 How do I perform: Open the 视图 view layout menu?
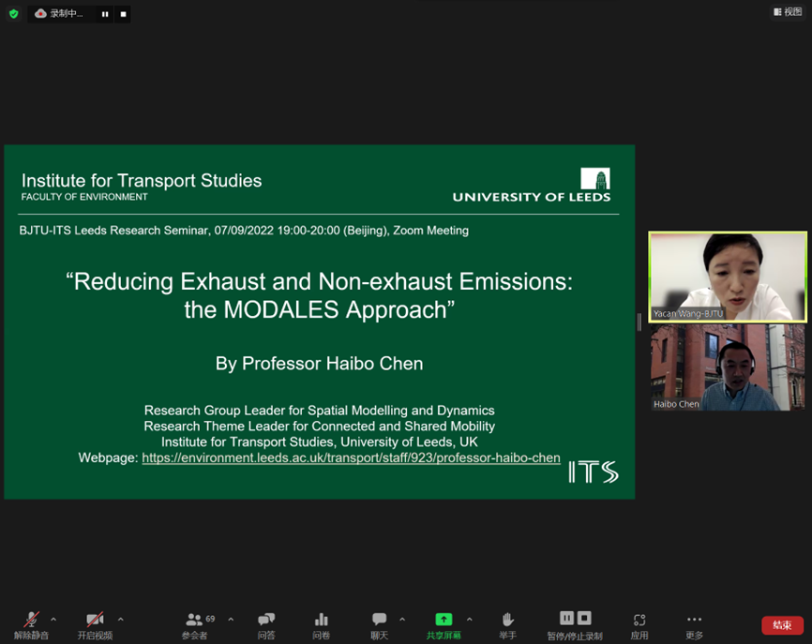(x=788, y=12)
